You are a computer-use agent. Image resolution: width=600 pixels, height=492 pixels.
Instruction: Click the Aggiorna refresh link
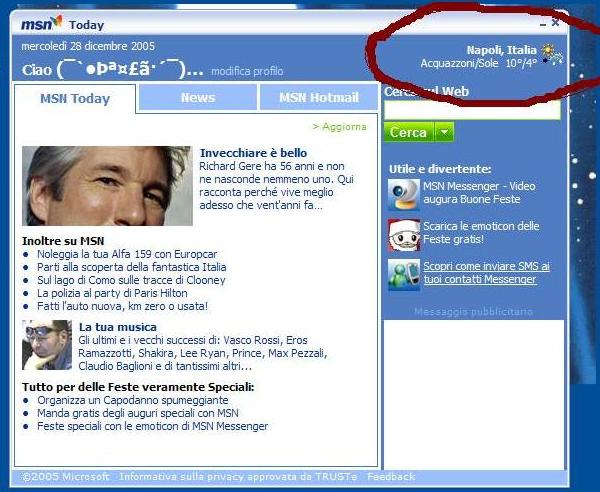coord(339,127)
